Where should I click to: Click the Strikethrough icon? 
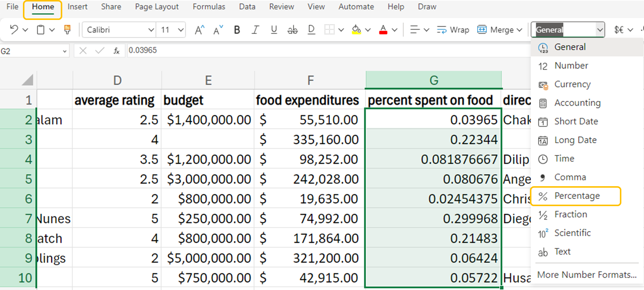(292, 30)
